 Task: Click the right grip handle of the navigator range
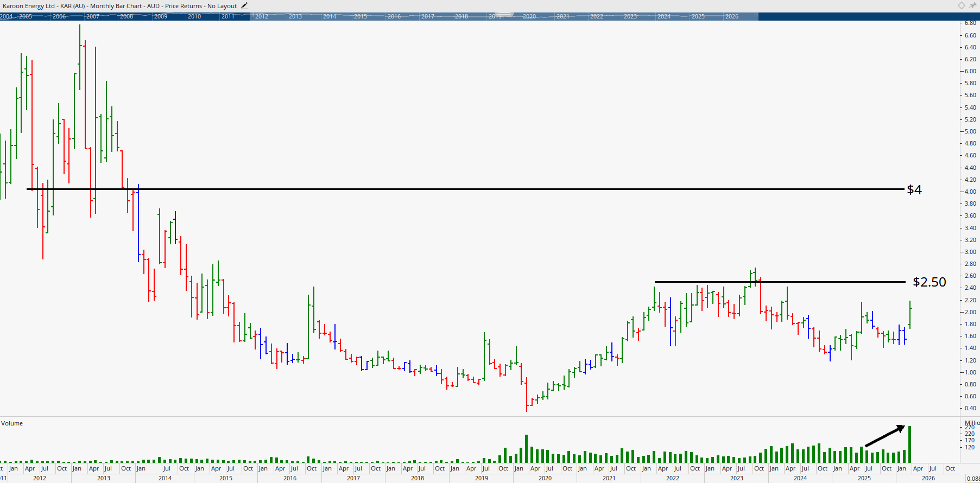pos(757,16)
